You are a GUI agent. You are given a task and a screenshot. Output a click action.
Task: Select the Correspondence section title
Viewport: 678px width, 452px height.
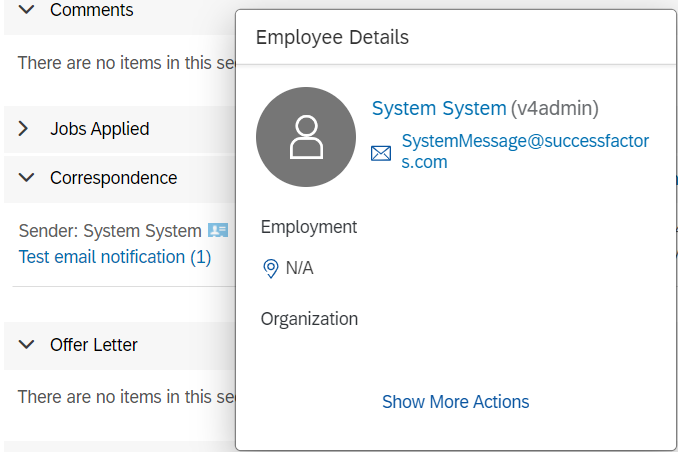(114, 178)
